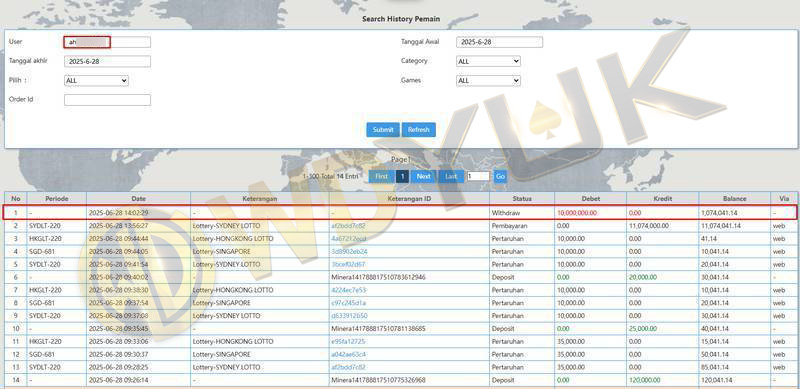The height and width of the screenshot is (389, 800).
Task: Open link 4224ec7e53 in row 7
Action: click(x=348, y=290)
